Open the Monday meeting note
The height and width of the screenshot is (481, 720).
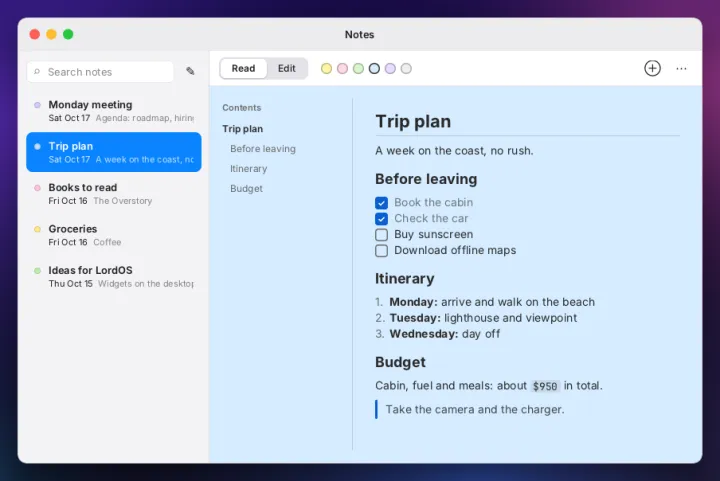[x=114, y=111]
